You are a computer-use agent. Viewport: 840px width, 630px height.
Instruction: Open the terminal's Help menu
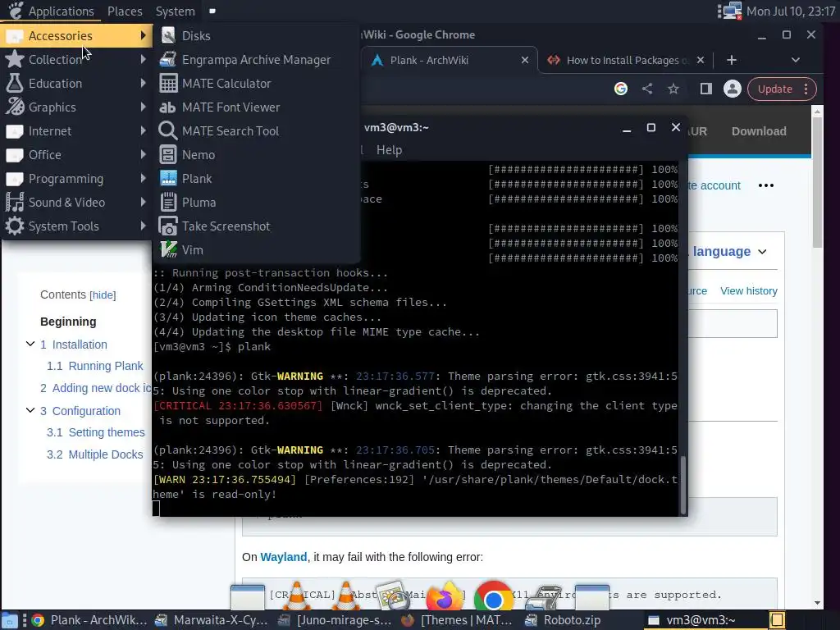(x=389, y=150)
